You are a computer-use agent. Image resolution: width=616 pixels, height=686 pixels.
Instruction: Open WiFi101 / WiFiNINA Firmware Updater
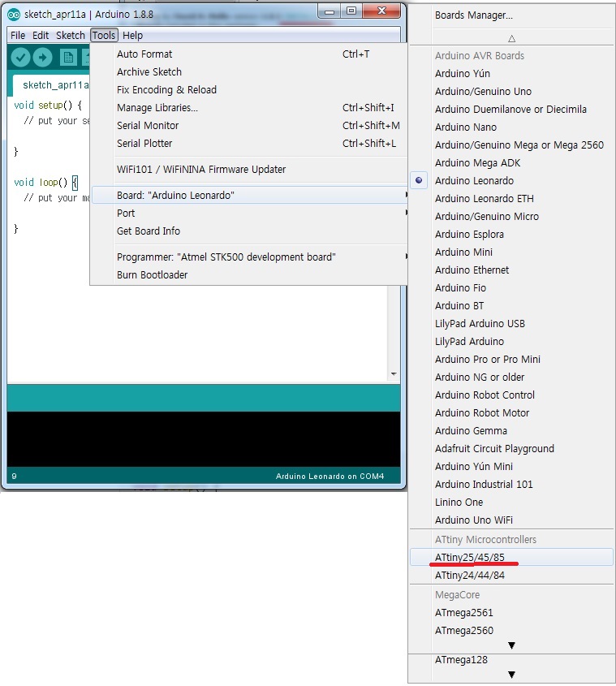[249, 170]
